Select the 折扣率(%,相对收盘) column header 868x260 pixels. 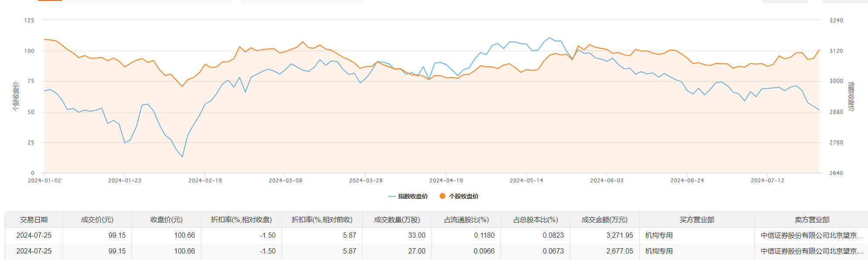tap(242, 220)
